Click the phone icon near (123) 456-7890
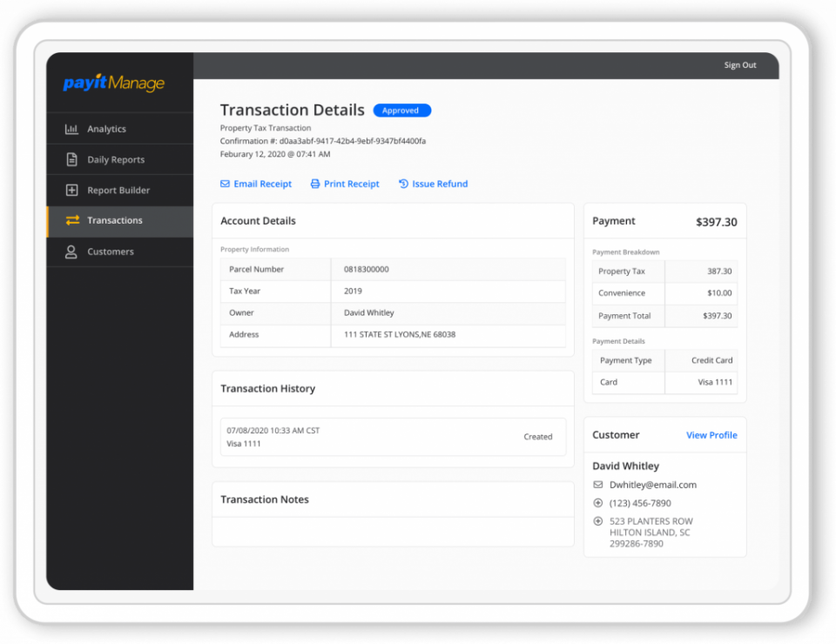Screen dimensions: 836x644 [x=597, y=503]
